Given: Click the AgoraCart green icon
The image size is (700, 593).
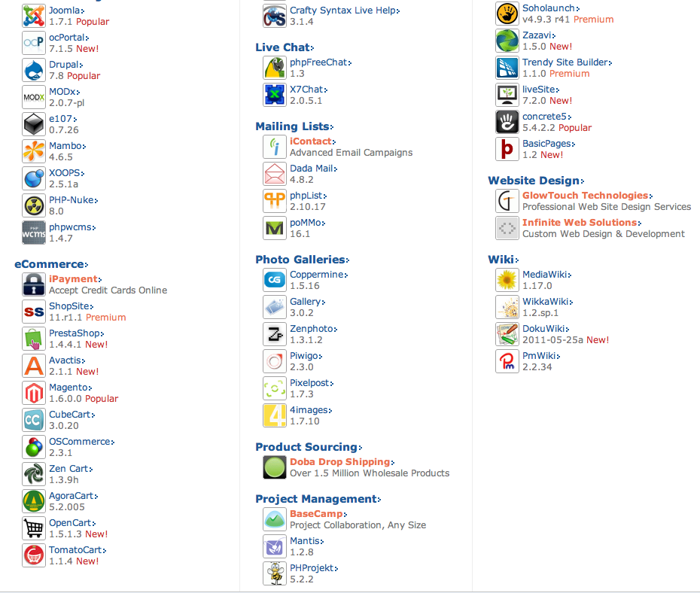Looking at the screenshot, I should 34,501.
